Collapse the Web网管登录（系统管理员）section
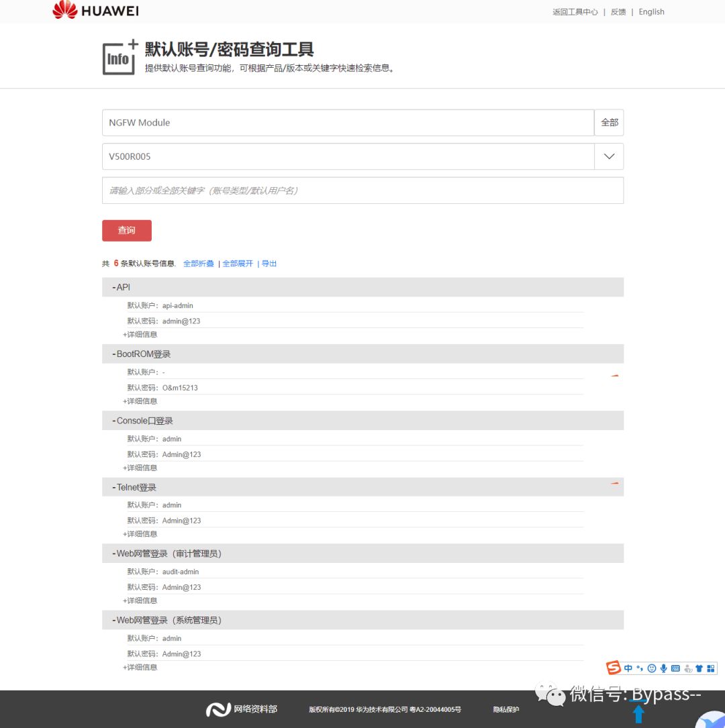 (362, 620)
